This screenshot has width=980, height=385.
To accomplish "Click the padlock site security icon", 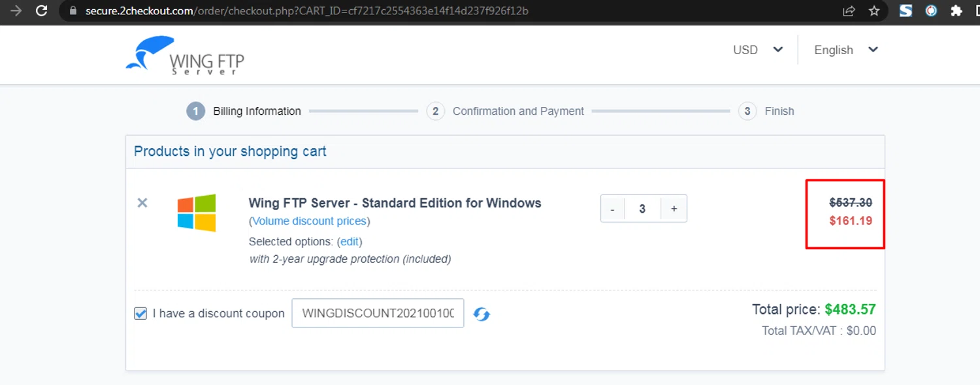I will 73,11.
